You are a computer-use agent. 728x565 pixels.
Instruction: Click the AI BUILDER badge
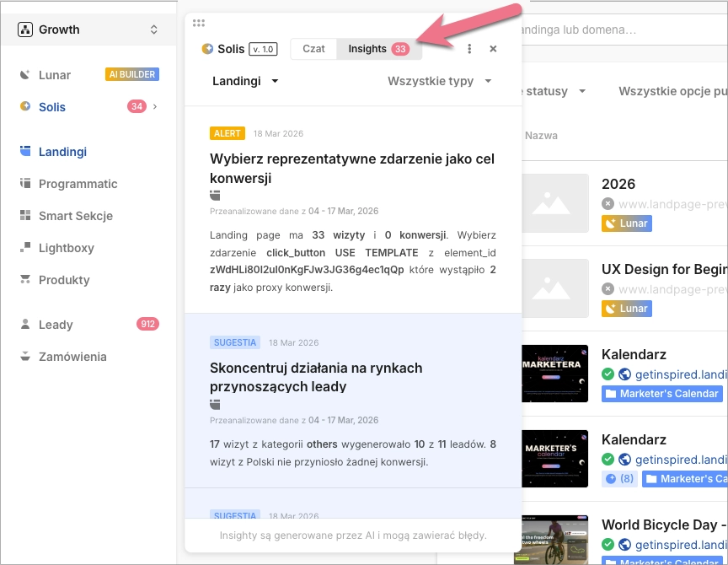(131, 74)
